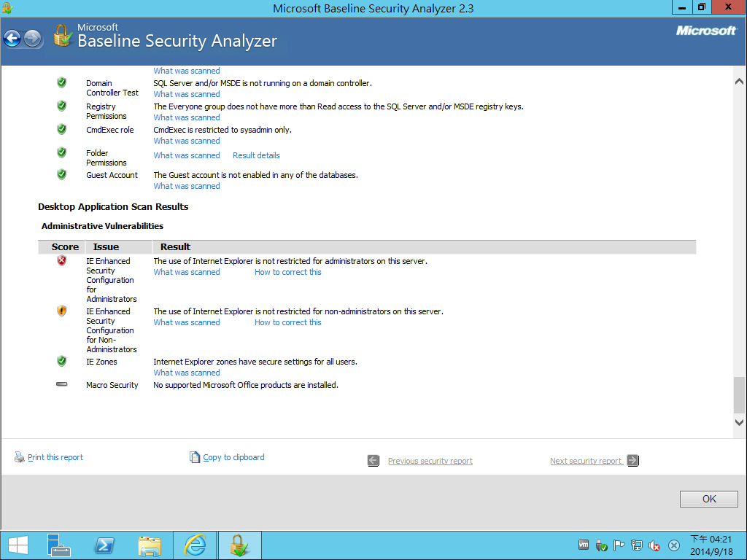Click green shield icon for Guest Account
This screenshot has height=560, width=747.
click(61, 174)
